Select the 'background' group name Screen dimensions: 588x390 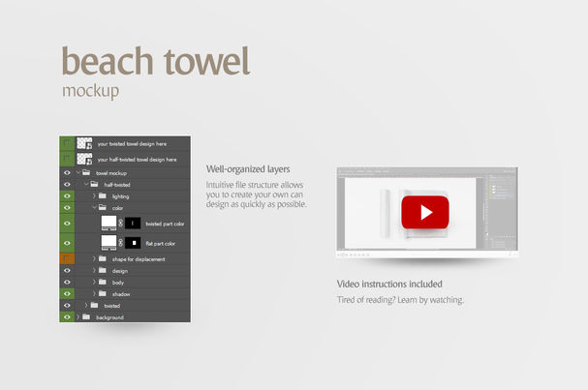109,317
